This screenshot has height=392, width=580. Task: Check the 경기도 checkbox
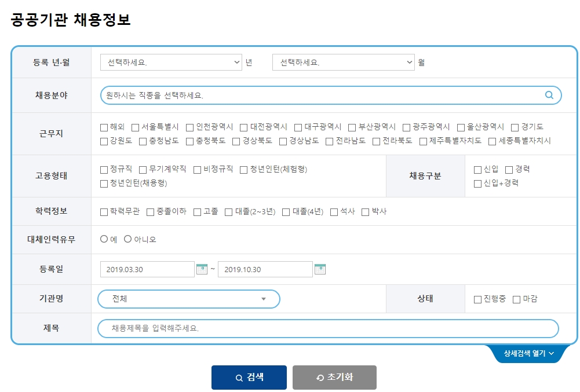pyautogui.click(x=515, y=127)
